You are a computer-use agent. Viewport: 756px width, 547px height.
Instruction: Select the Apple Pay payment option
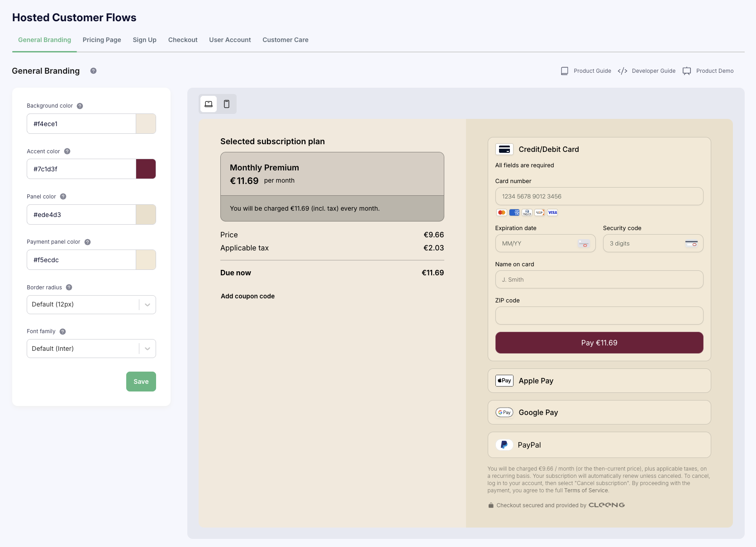[599, 381]
